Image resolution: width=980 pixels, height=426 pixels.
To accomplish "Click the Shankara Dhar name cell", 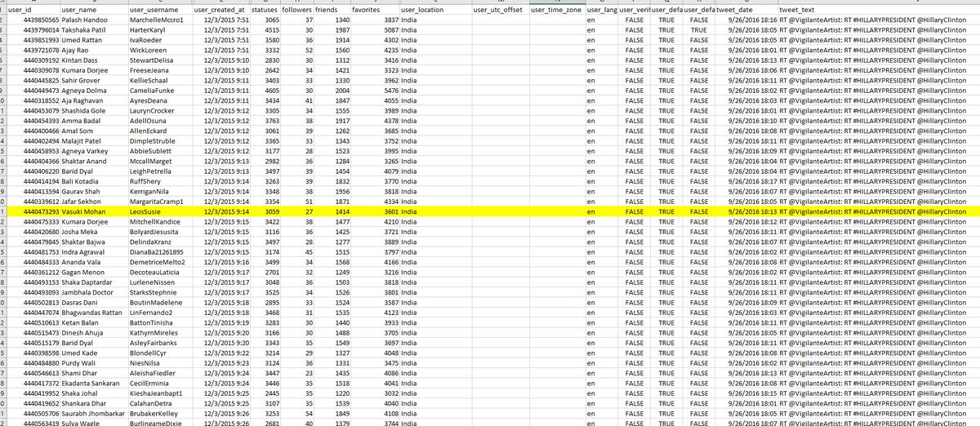I will click(94, 403).
